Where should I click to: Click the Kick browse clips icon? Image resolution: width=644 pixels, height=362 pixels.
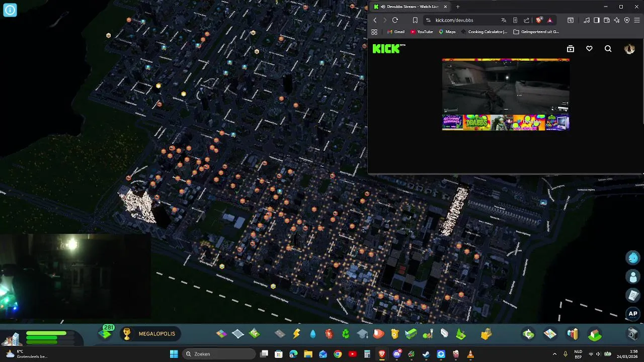click(x=571, y=49)
